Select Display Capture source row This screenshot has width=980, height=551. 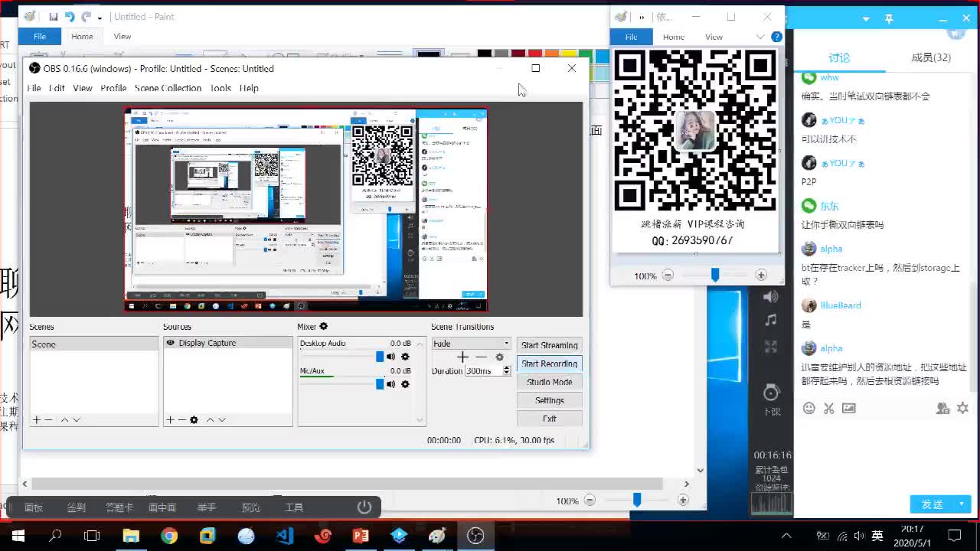coord(227,343)
